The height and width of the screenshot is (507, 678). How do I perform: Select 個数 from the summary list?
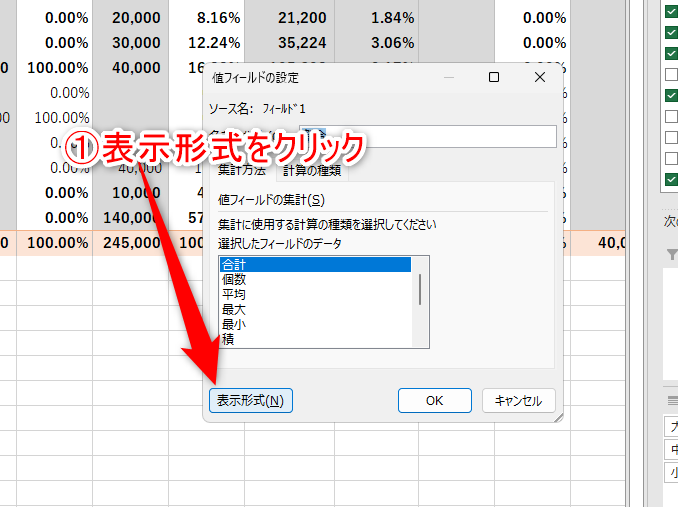tap(315, 280)
